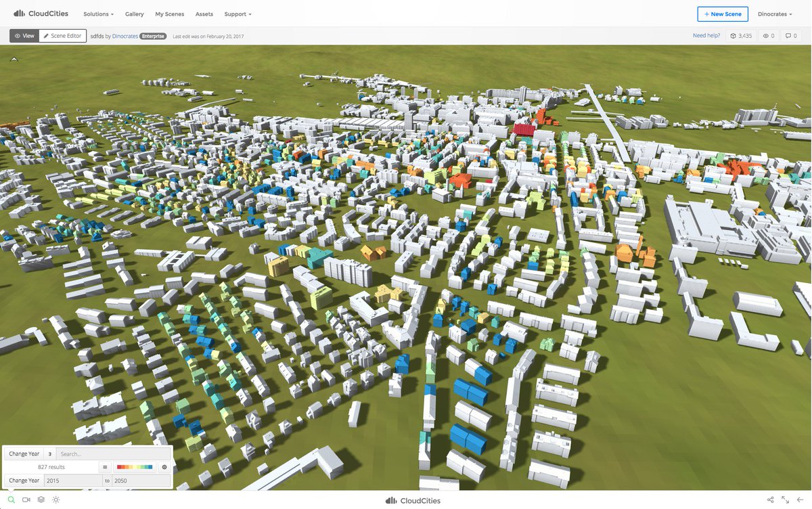Open the sun lighting settings tool
The height and width of the screenshot is (509, 812).
click(x=56, y=500)
